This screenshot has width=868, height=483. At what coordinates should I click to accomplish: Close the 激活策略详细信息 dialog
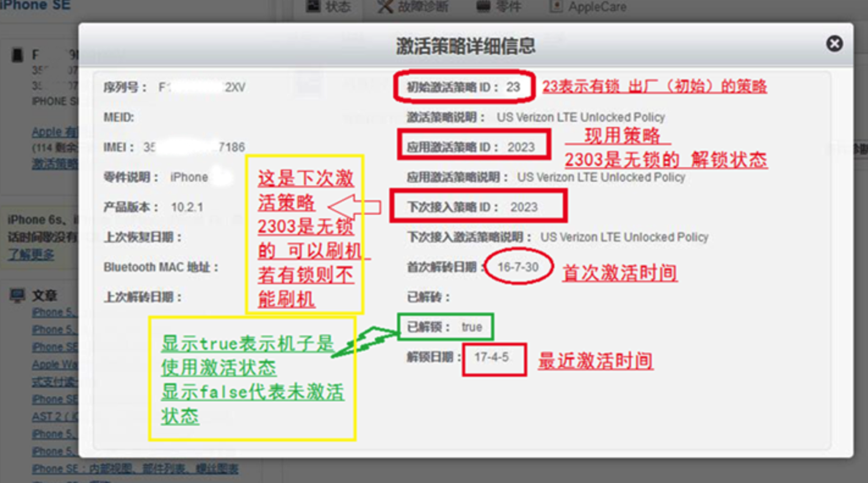coord(834,43)
